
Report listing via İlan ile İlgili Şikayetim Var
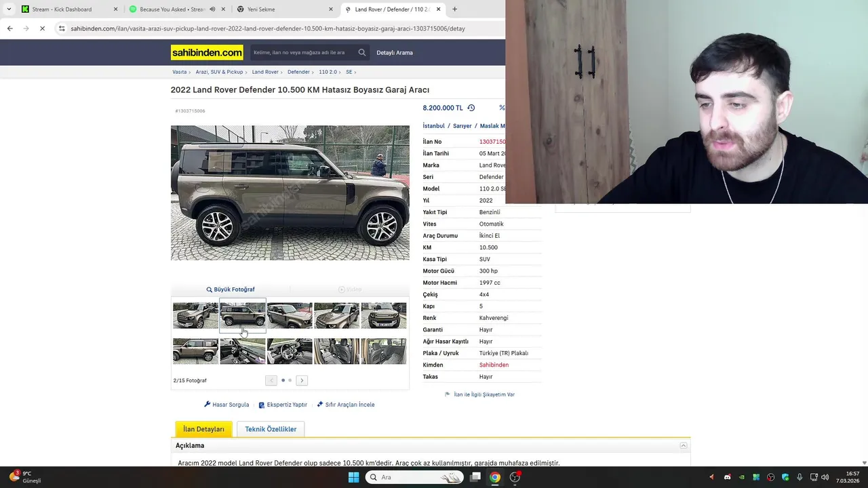pos(480,394)
